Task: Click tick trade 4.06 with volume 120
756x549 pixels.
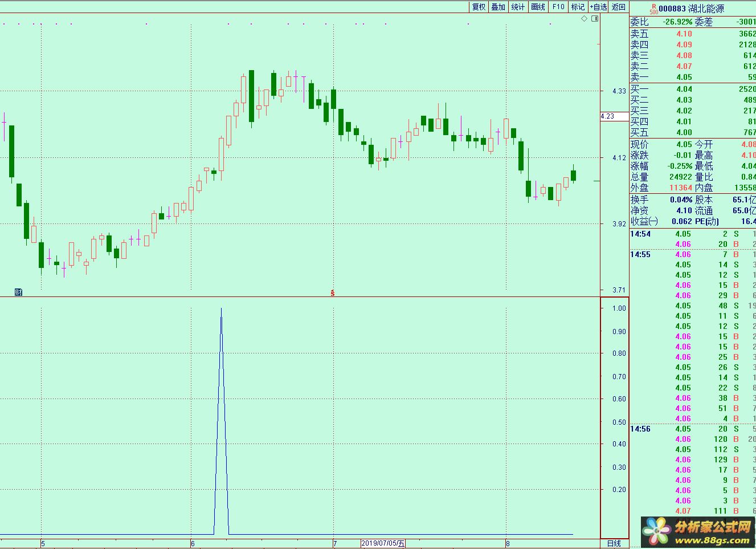Action: [693, 439]
